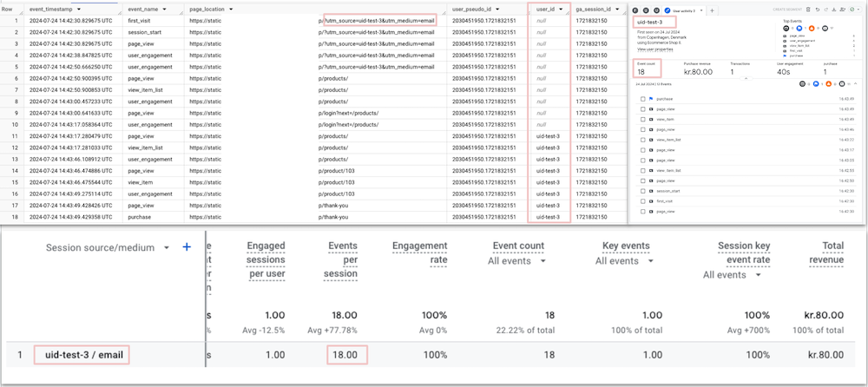
Task: Tick checkbox for page_view at 16:43:17
Action: pos(642,150)
